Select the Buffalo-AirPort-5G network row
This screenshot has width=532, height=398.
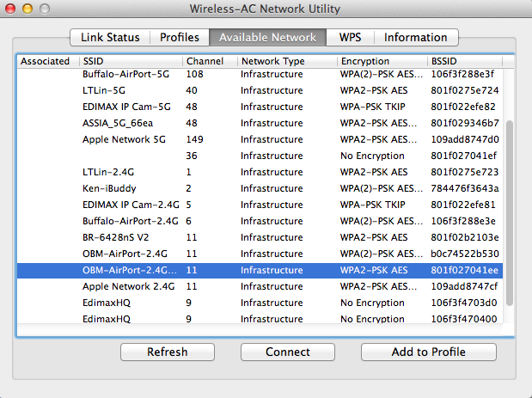pyautogui.click(x=260, y=74)
